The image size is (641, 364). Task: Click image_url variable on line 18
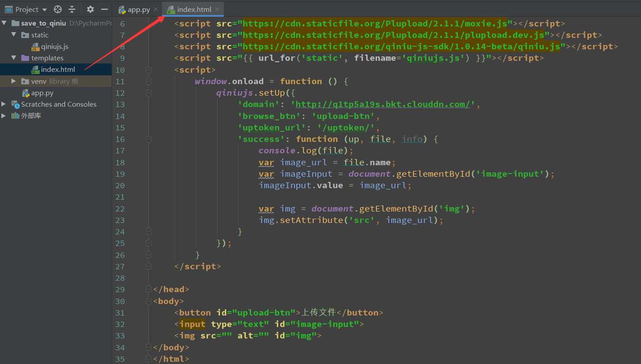(x=304, y=162)
